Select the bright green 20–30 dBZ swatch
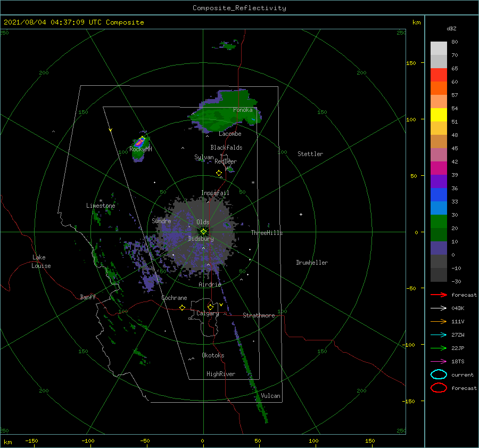 (439, 222)
